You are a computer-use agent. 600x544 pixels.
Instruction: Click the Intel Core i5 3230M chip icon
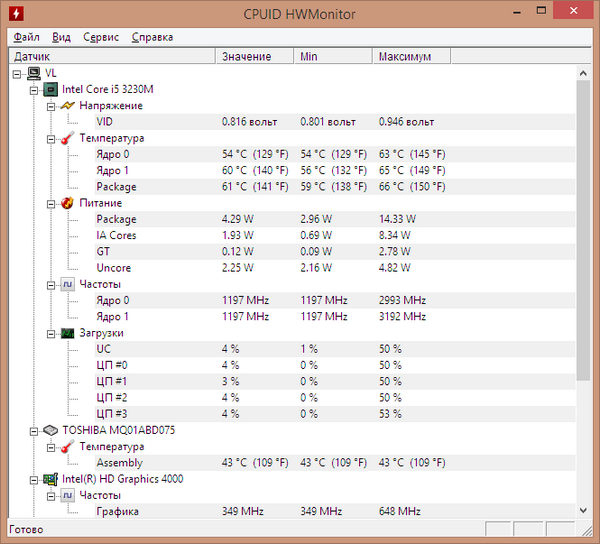pos(50,89)
